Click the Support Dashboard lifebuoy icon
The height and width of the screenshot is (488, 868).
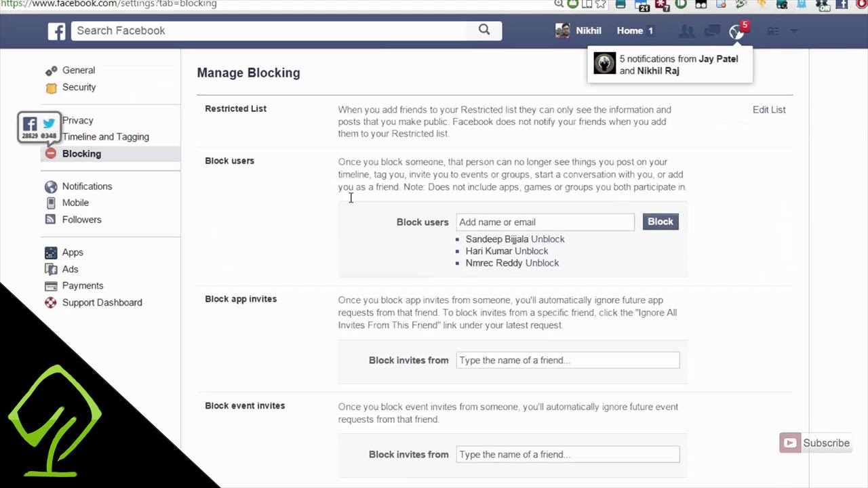click(x=51, y=303)
